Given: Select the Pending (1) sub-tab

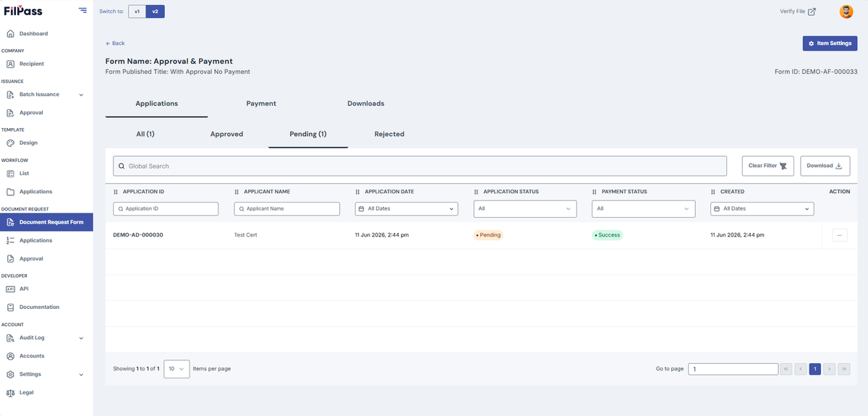Looking at the screenshot, I should click(x=308, y=134).
